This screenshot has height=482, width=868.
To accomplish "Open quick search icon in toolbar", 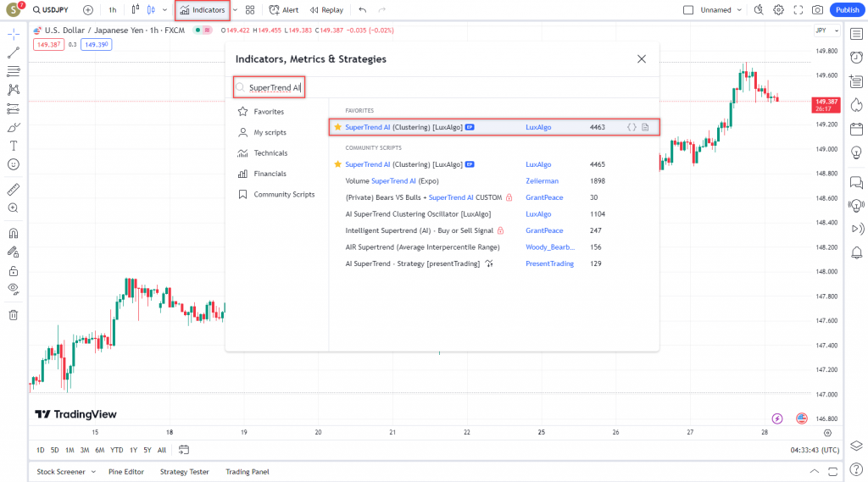I will [759, 10].
